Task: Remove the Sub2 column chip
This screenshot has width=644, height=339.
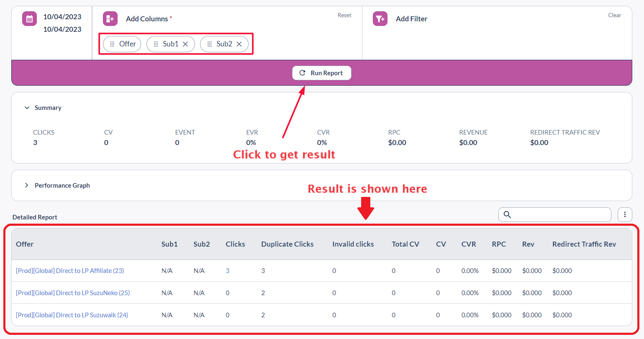Action: 239,44
